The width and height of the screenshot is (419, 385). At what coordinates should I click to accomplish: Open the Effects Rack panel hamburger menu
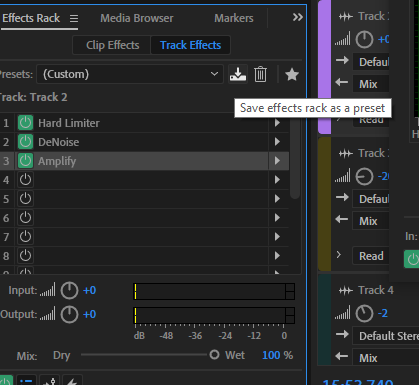click(x=74, y=18)
